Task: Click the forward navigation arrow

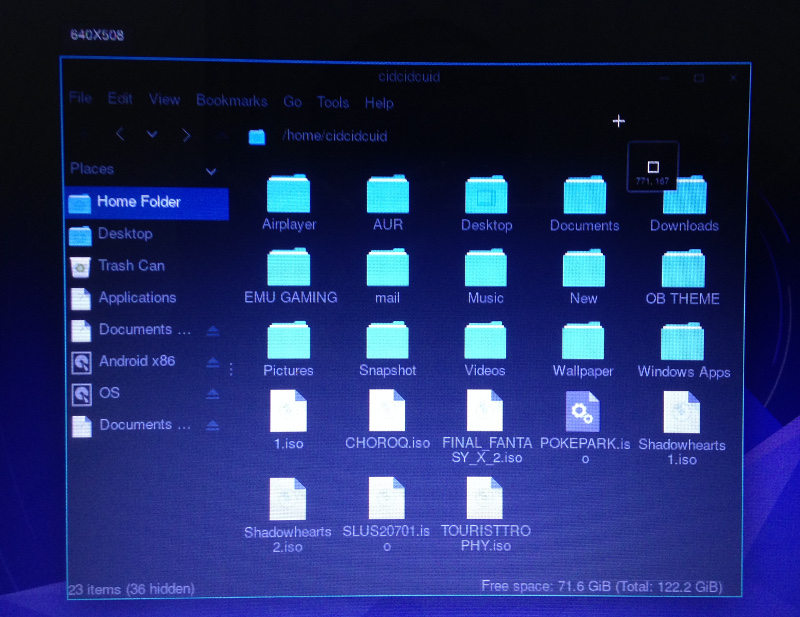Action: point(186,134)
